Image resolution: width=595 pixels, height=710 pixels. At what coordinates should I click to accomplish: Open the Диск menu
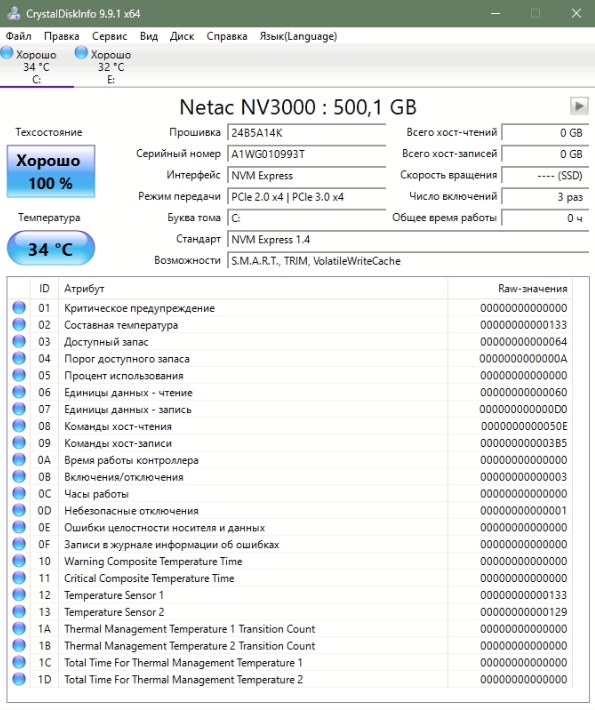(x=182, y=36)
